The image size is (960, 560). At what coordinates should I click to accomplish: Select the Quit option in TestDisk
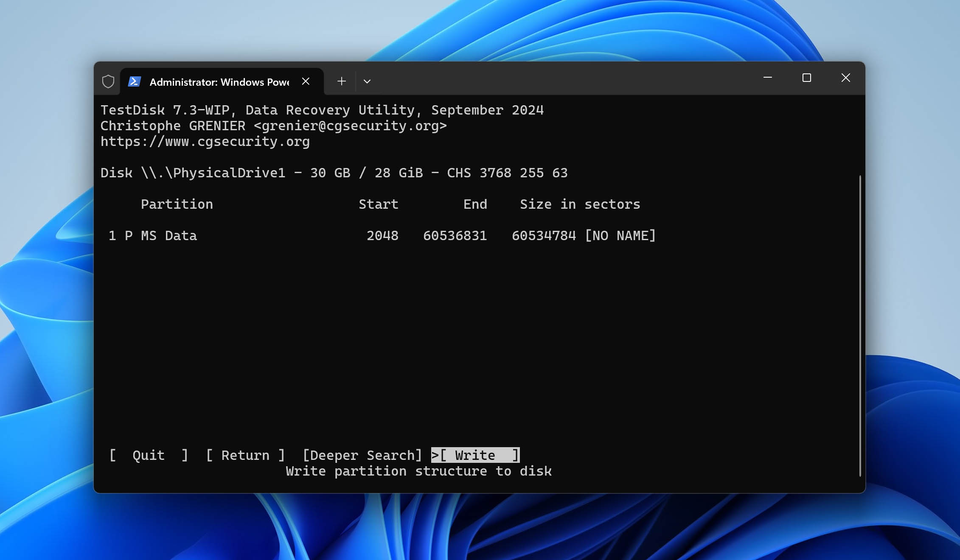tap(148, 455)
